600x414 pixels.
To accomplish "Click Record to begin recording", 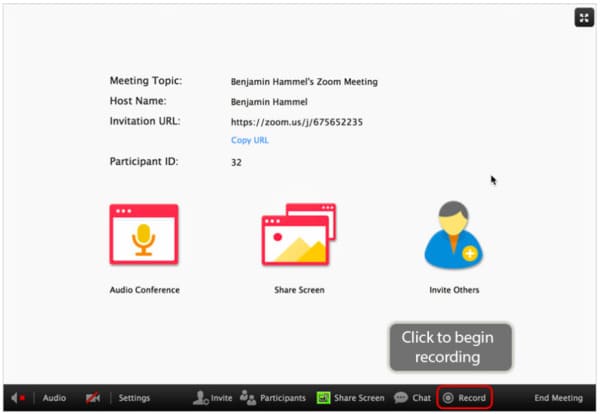I will point(464,398).
